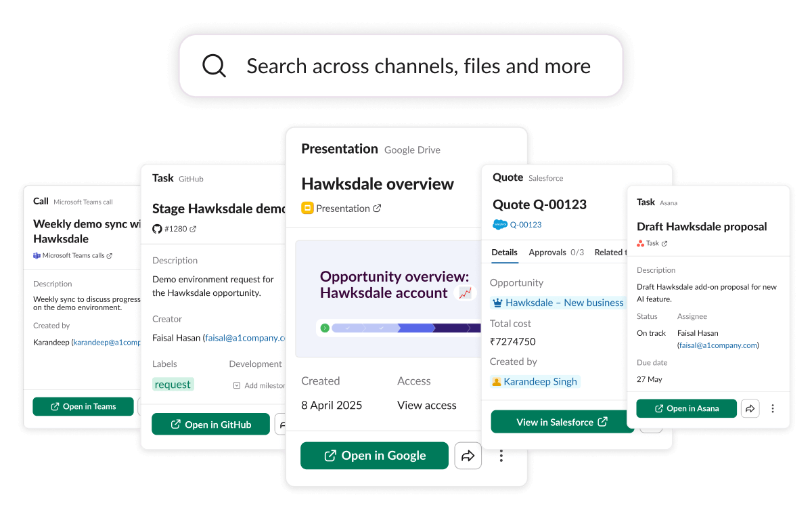The image size is (812, 520).
Task: Click the Add milestone icon
Action: click(237, 385)
